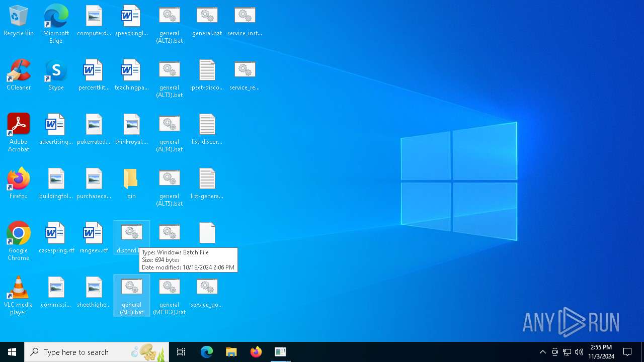644x362 pixels.
Task: Select the speedsingl... Word document
Action: (131, 21)
